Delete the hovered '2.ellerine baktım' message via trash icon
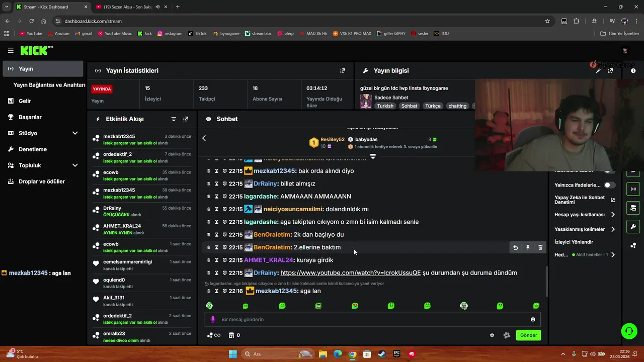This screenshot has height=362, width=644. pyautogui.click(x=540, y=247)
